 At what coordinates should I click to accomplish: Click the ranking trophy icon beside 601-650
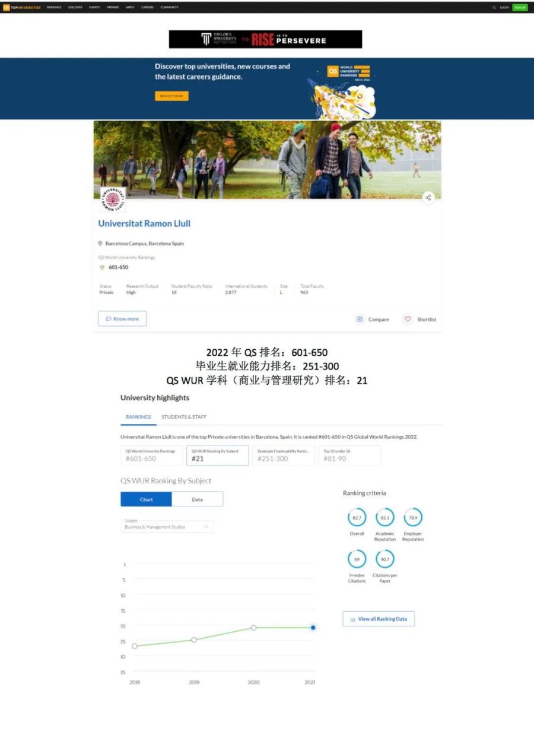pyautogui.click(x=102, y=267)
